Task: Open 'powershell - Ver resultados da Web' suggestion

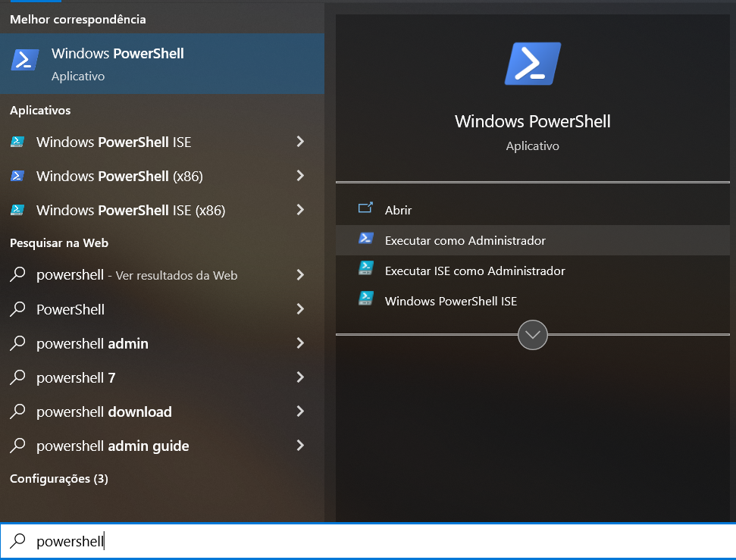Action: (x=162, y=274)
